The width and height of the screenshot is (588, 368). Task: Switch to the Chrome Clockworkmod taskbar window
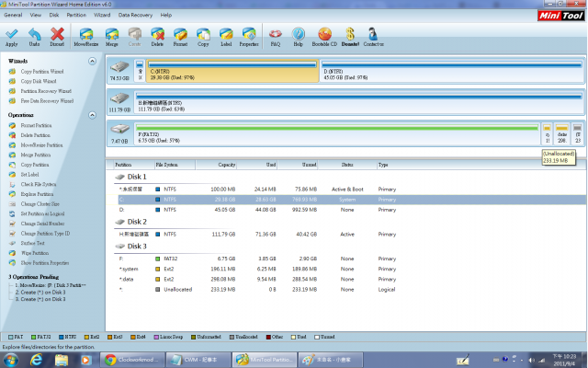tap(132, 360)
